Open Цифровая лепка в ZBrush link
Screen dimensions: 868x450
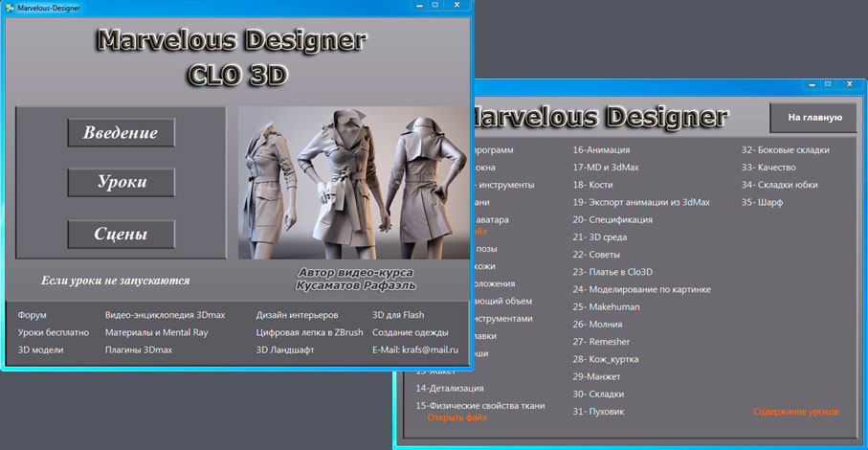309,332
